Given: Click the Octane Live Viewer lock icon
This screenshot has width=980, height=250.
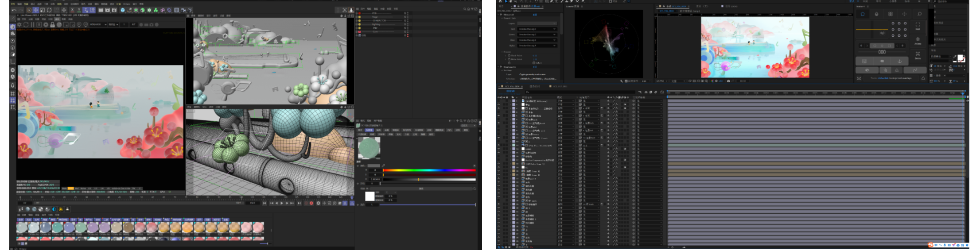Looking at the screenshot, I should (x=52, y=25).
